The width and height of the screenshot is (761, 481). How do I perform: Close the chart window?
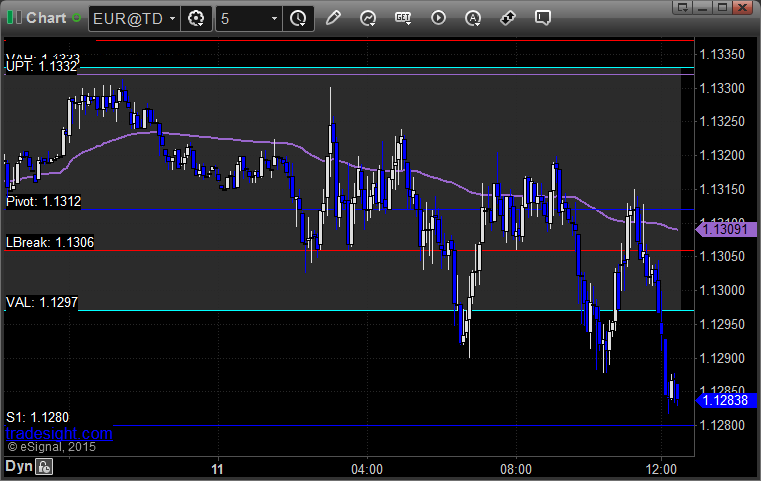click(743, 7)
